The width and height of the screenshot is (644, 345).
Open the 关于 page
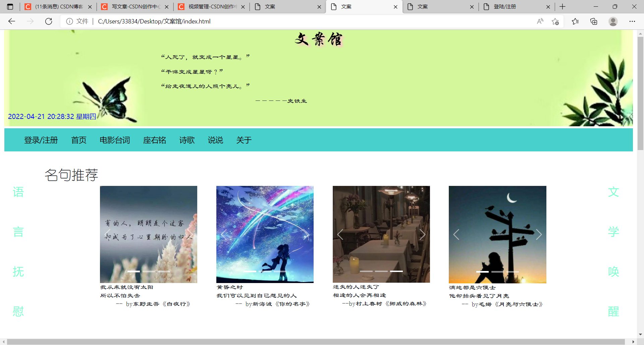(x=244, y=140)
